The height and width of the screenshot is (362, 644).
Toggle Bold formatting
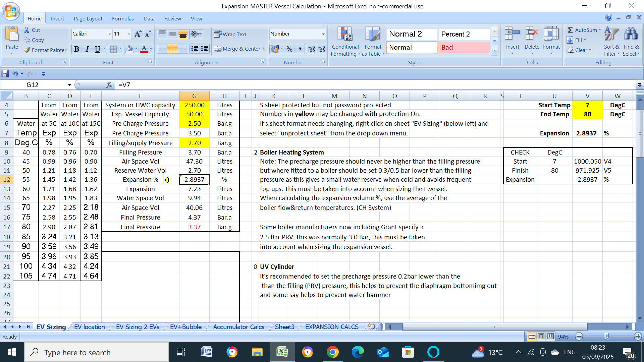(x=77, y=49)
